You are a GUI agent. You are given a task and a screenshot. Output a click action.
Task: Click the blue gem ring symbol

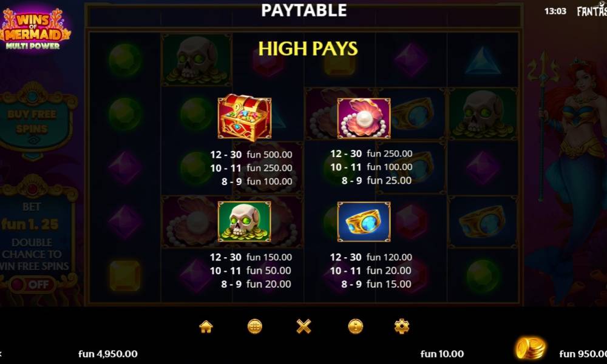coord(364,221)
